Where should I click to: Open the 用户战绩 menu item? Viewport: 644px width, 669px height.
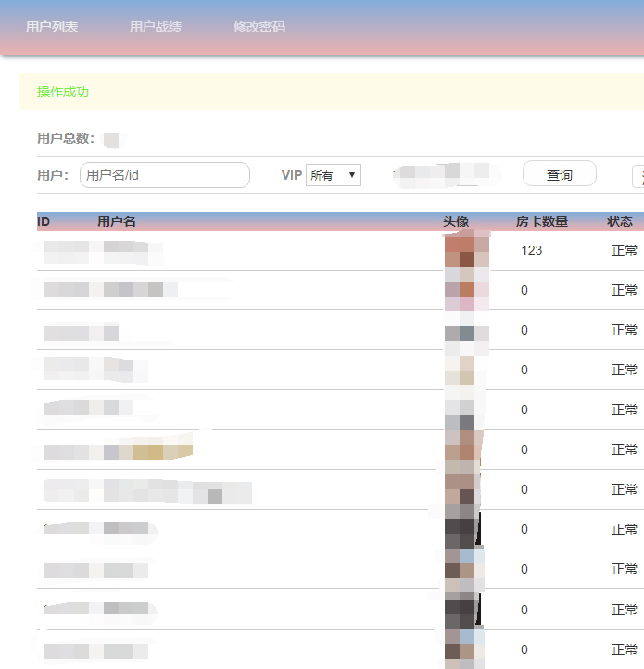(x=156, y=27)
